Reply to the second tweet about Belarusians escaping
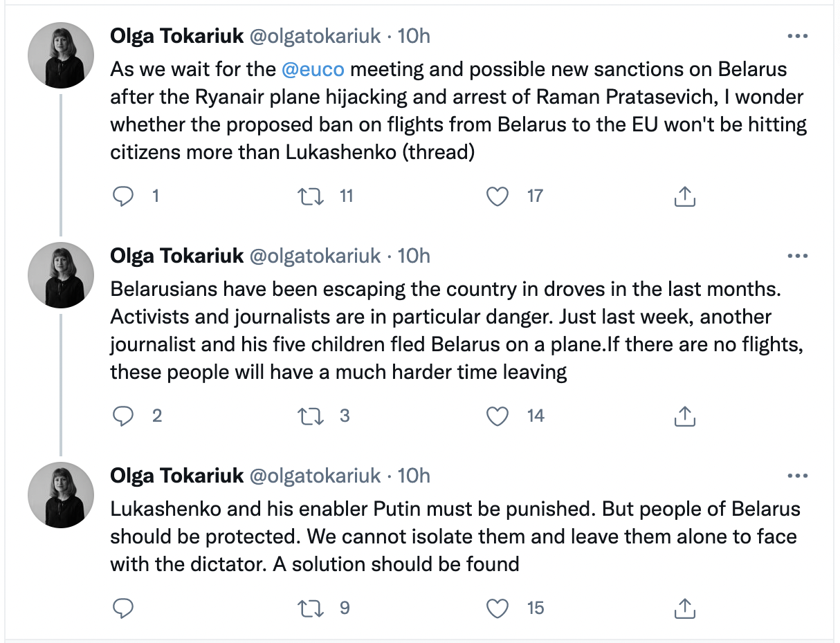This screenshot has height=643, width=840. click(x=123, y=416)
